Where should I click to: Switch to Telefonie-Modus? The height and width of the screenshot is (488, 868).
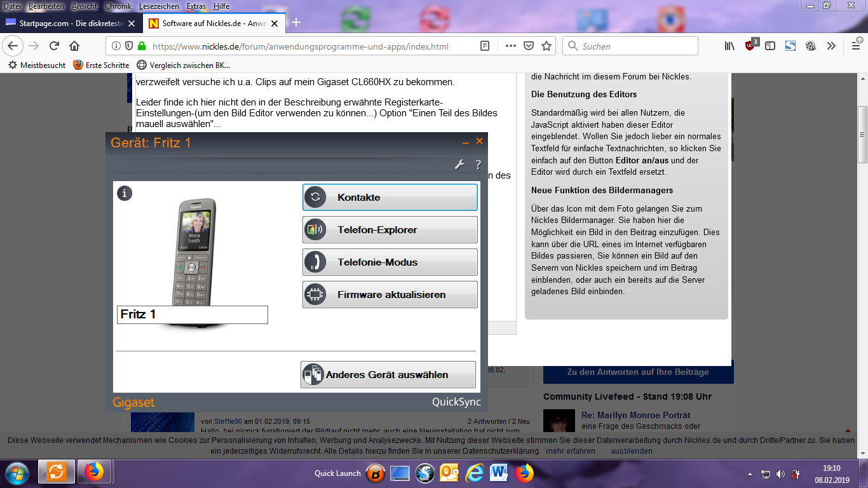tap(390, 262)
